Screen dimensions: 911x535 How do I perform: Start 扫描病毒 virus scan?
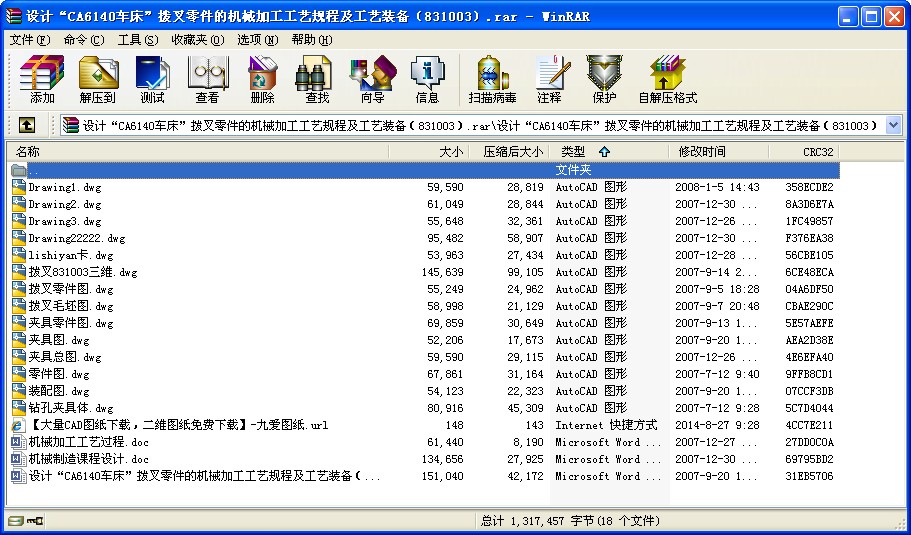492,79
